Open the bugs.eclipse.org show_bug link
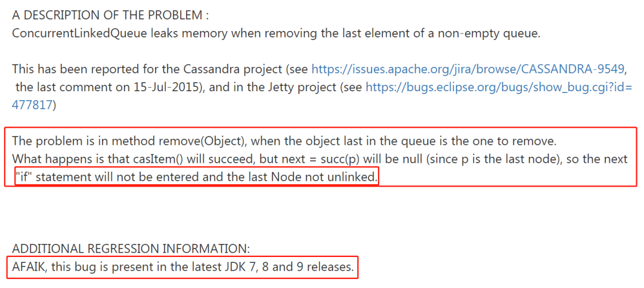This screenshot has width=644, height=288. tap(499, 86)
